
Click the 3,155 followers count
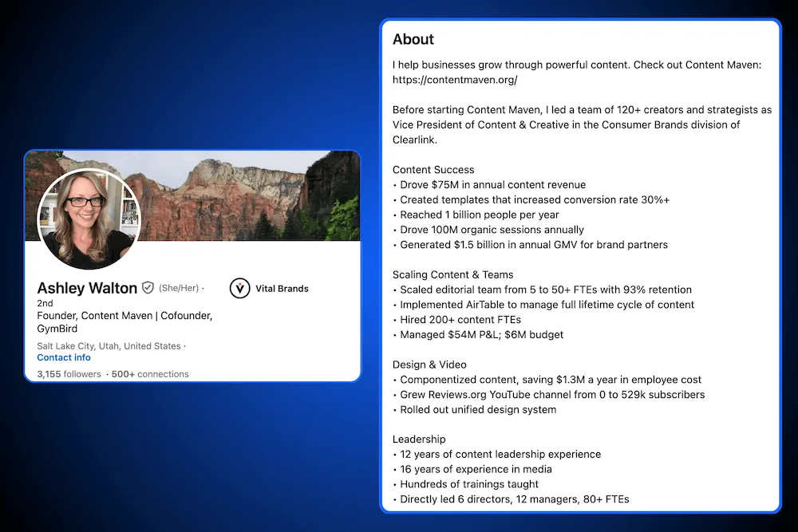point(68,373)
